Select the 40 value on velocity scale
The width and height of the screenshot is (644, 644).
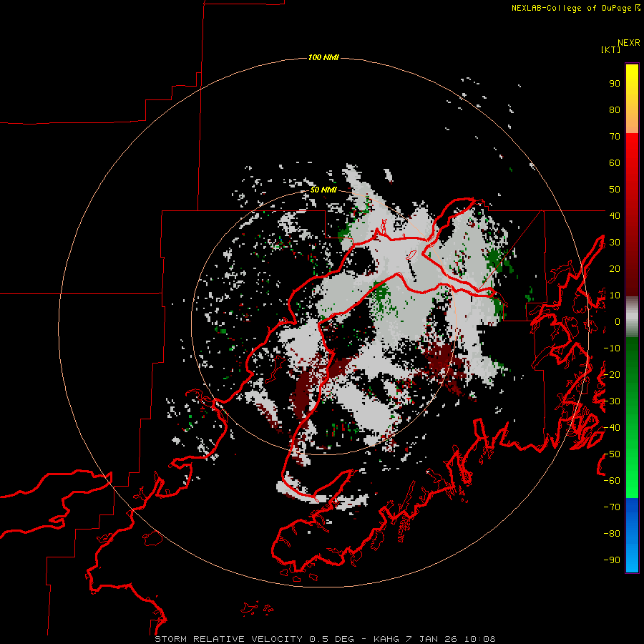click(x=615, y=215)
